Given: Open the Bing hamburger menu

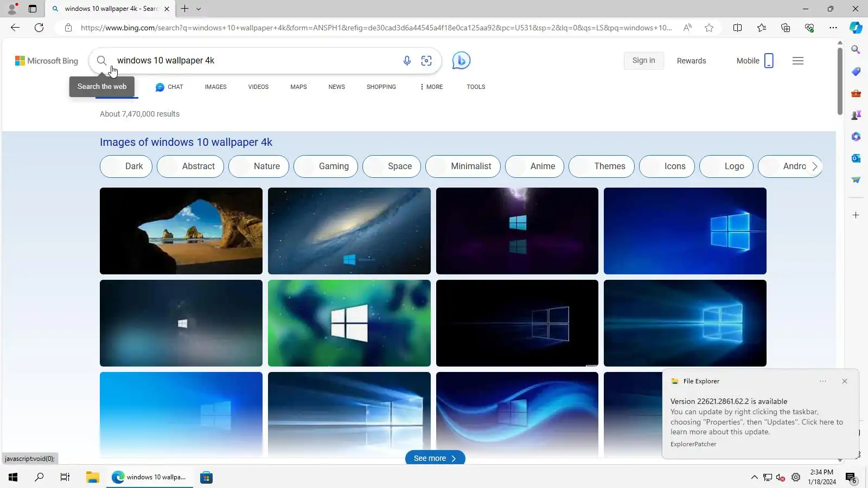Looking at the screenshot, I should pyautogui.click(x=798, y=61).
